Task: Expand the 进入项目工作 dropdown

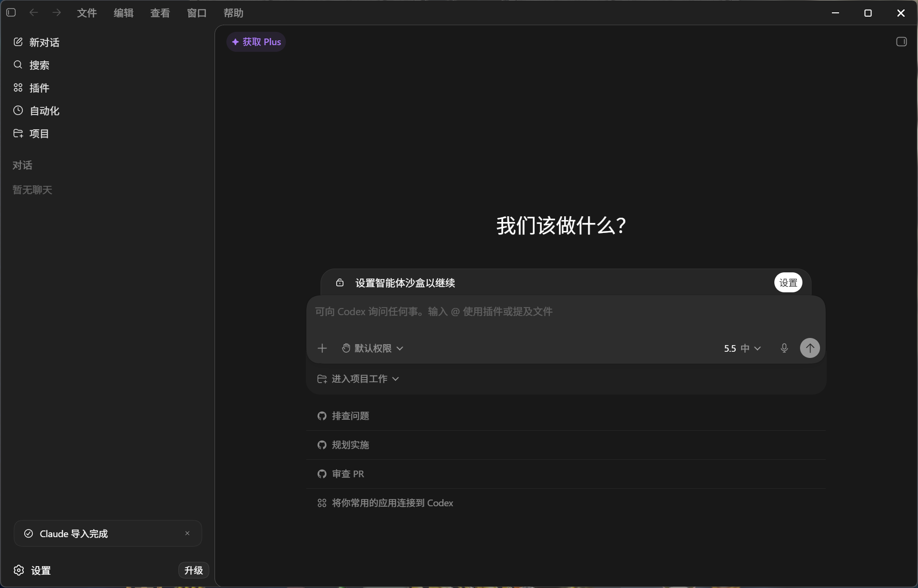Action: [x=358, y=379]
